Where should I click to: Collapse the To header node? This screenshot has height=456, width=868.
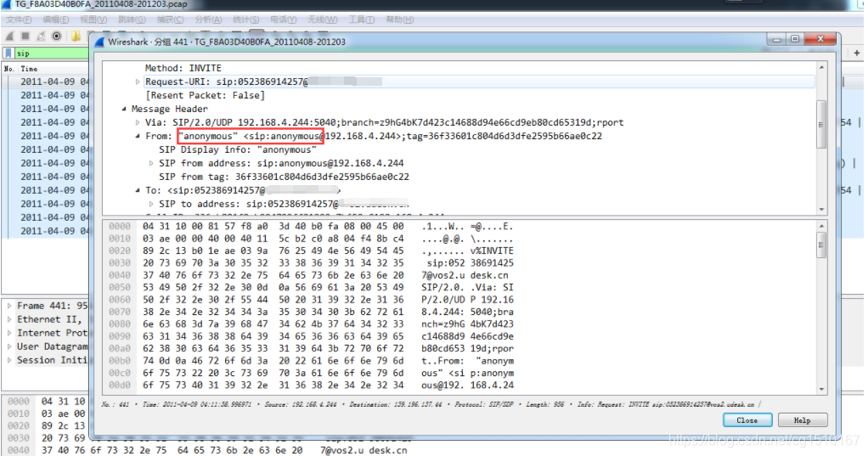pos(138,190)
